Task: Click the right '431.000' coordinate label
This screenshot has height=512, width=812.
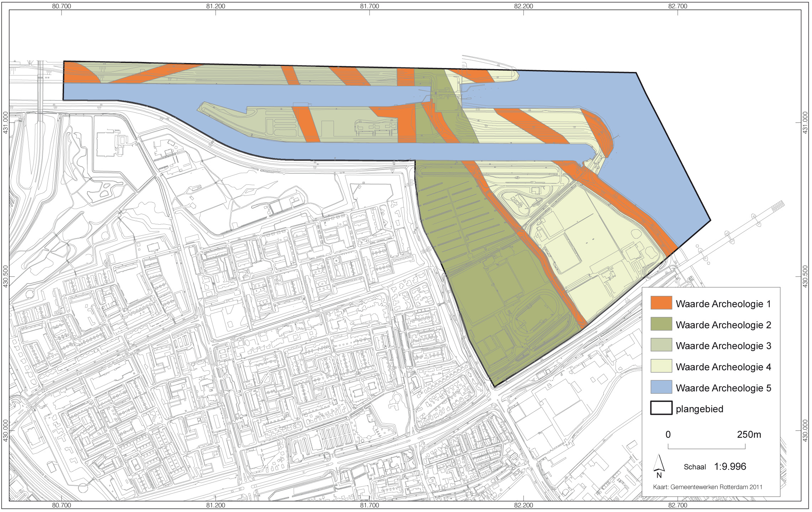Action: pos(805,123)
